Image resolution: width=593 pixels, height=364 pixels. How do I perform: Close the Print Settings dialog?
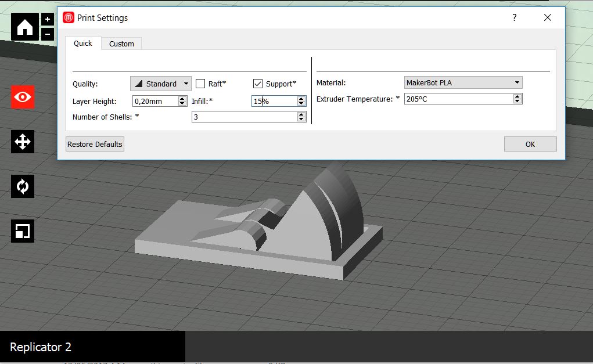548,17
